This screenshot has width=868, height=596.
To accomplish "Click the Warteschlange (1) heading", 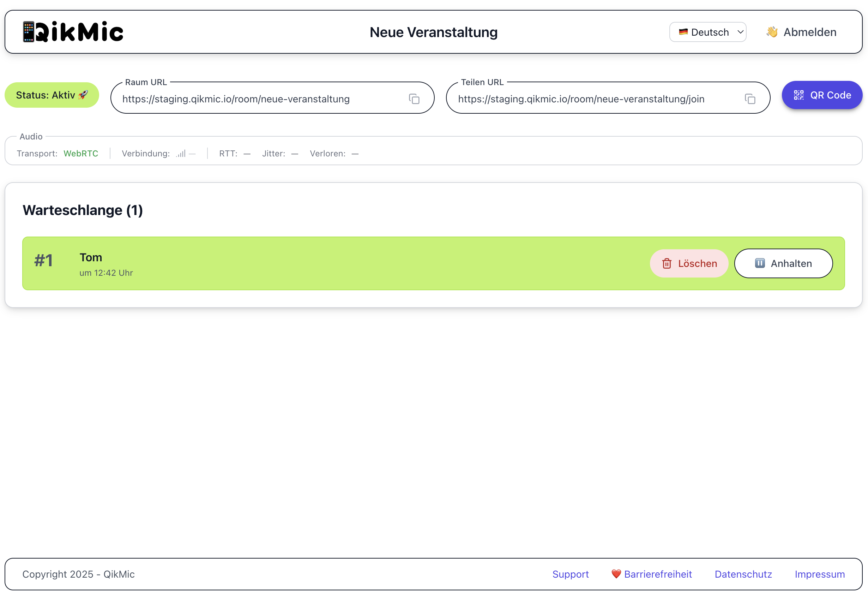I will pyautogui.click(x=83, y=210).
